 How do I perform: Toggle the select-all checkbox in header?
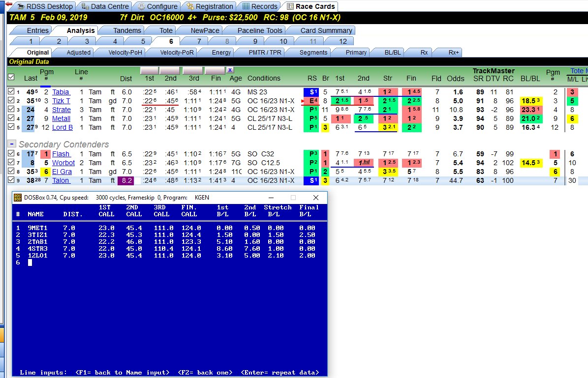[11, 77]
